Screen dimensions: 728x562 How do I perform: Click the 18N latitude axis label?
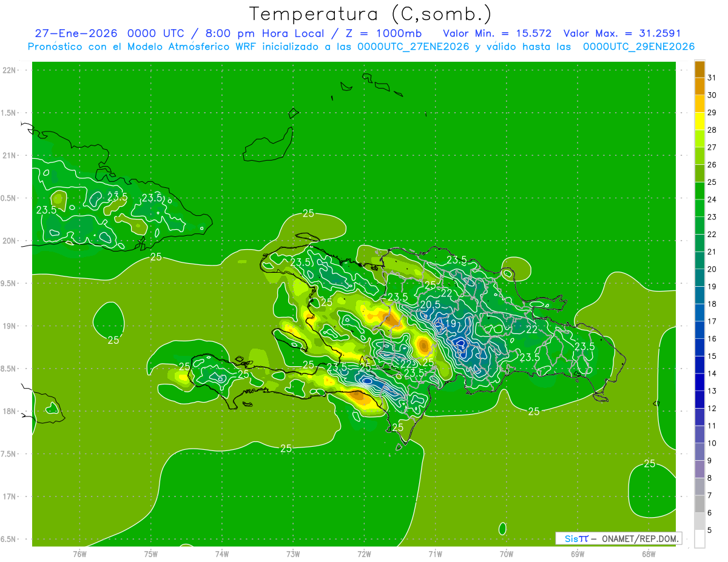[x=10, y=412]
